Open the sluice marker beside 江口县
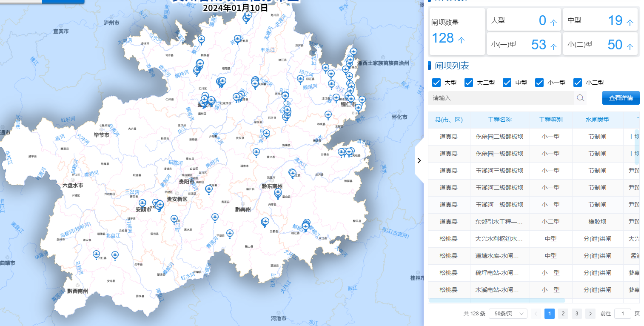The image size is (644, 326). 336,98
